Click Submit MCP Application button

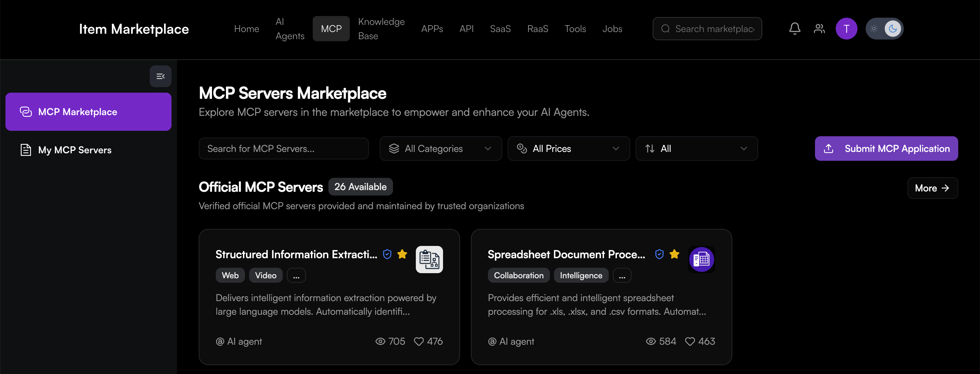coord(886,149)
